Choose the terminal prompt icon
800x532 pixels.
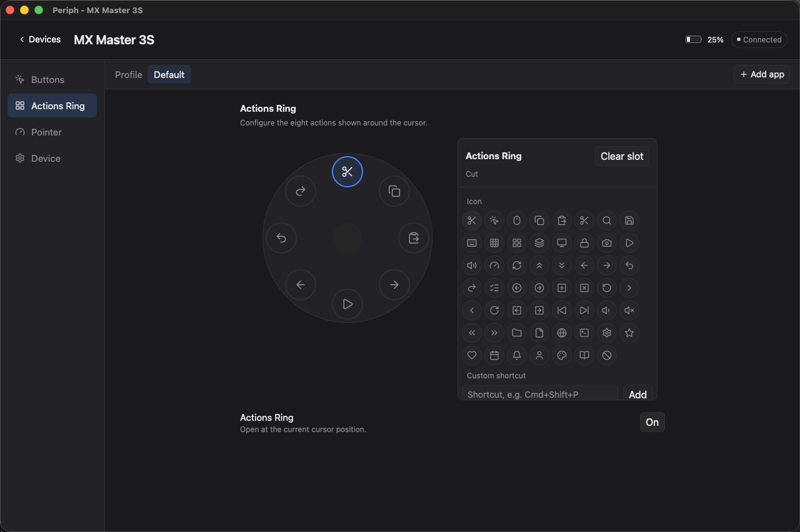tap(584, 333)
